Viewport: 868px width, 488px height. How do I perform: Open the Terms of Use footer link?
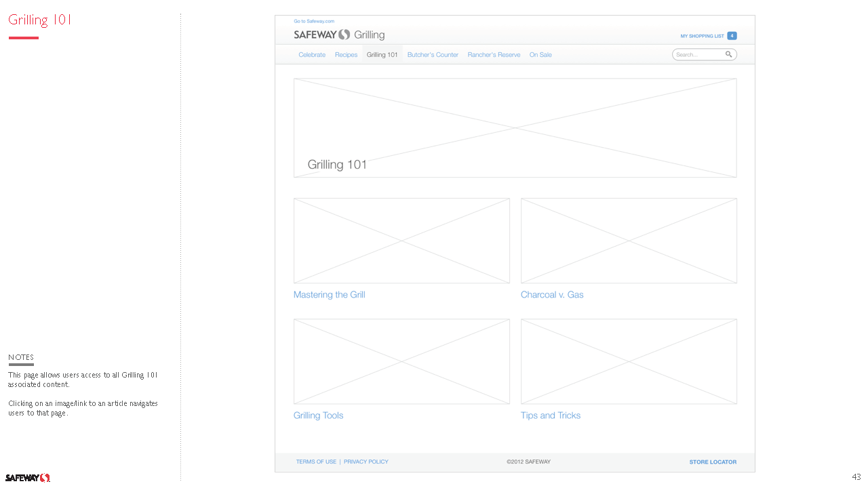(316, 462)
